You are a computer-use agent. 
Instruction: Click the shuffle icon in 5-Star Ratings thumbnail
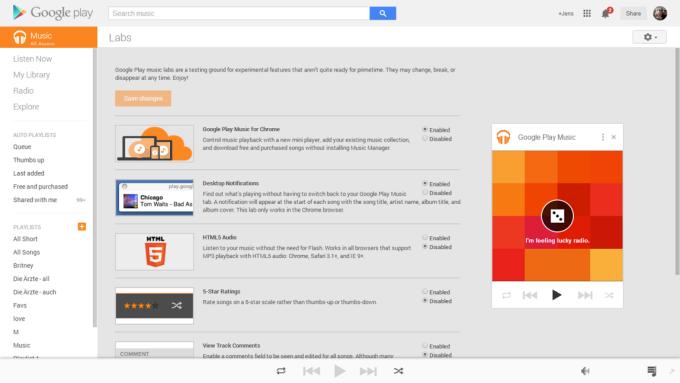click(x=176, y=306)
